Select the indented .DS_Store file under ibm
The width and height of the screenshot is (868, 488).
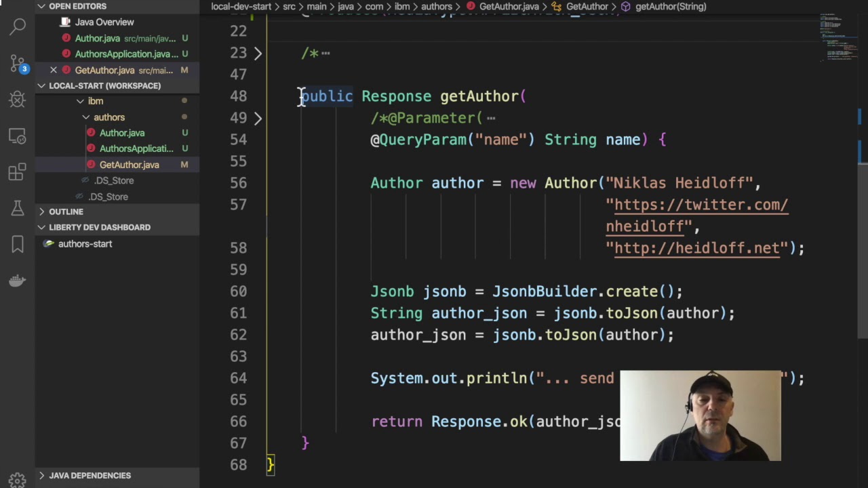[114, 181]
